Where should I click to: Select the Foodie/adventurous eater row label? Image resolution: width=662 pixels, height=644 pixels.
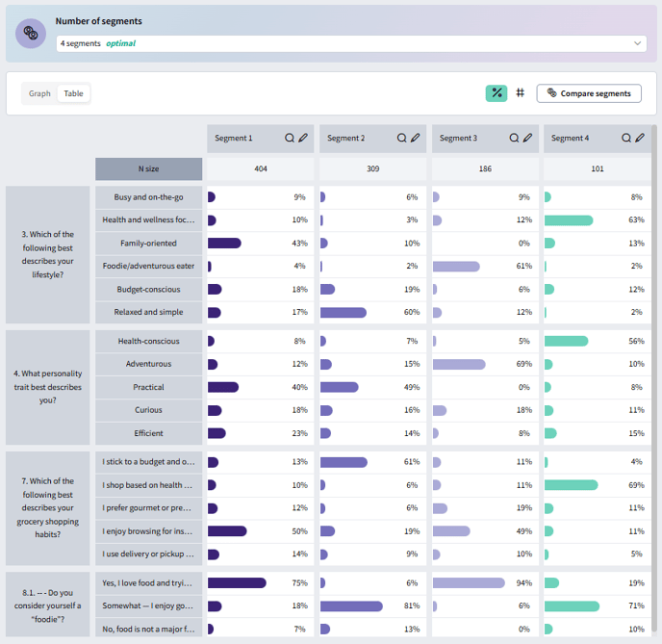click(149, 267)
